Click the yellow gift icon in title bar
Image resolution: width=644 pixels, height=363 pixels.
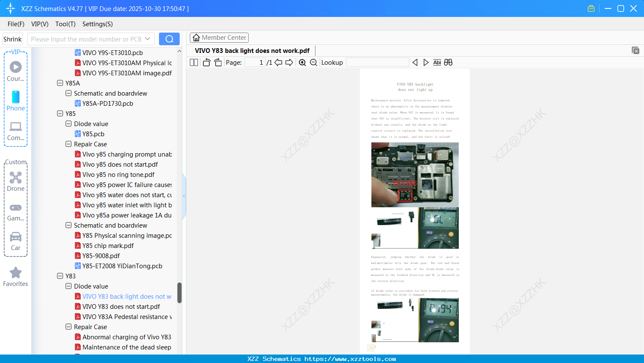pyautogui.click(x=591, y=8)
